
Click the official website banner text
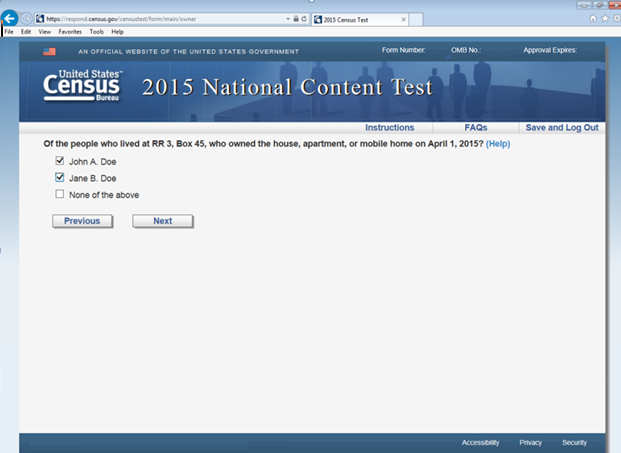[x=189, y=51]
